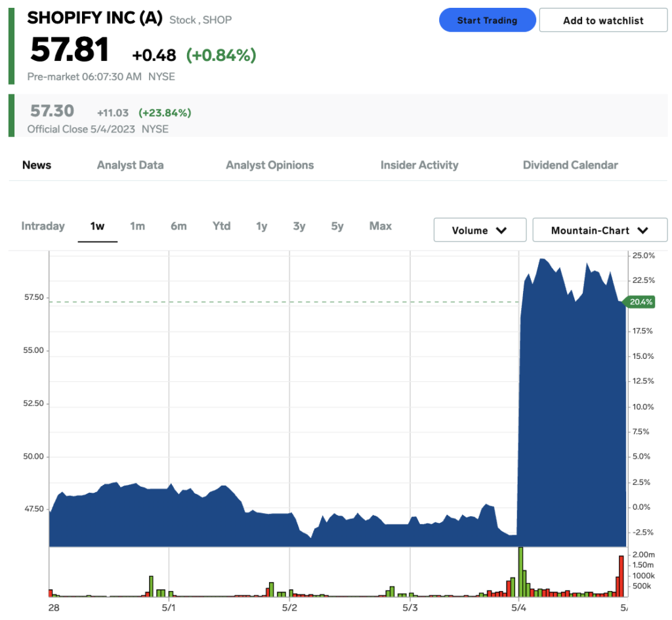Click the 15.0% percent axis label
672x620 pixels.
pos(643,356)
